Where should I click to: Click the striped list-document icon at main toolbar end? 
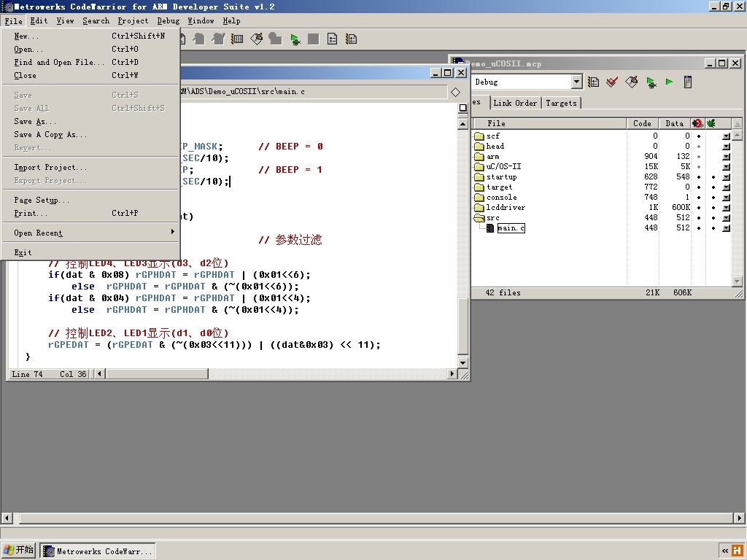pos(351,39)
